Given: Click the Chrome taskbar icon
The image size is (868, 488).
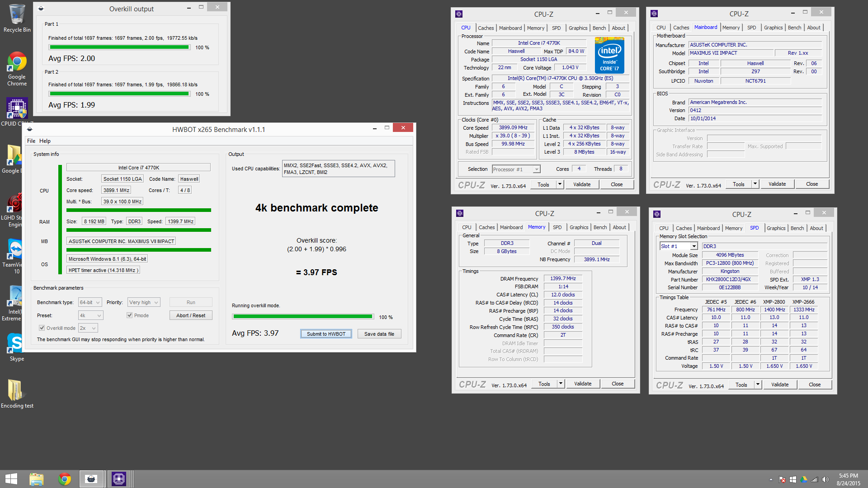Looking at the screenshot, I should click(65, 479).
